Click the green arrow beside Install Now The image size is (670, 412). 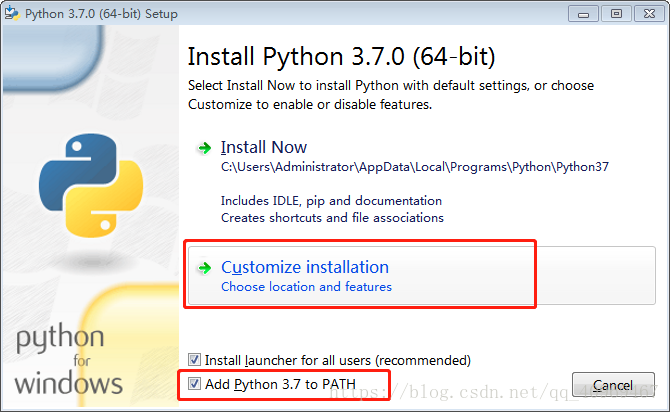point(205,148)
